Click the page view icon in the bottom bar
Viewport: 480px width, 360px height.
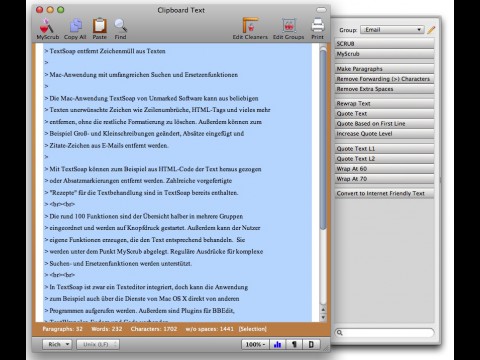coord(311,344)
